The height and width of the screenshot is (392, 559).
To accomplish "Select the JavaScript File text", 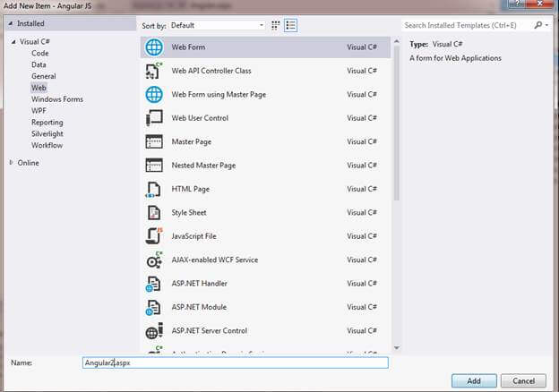I will (193, 236).
